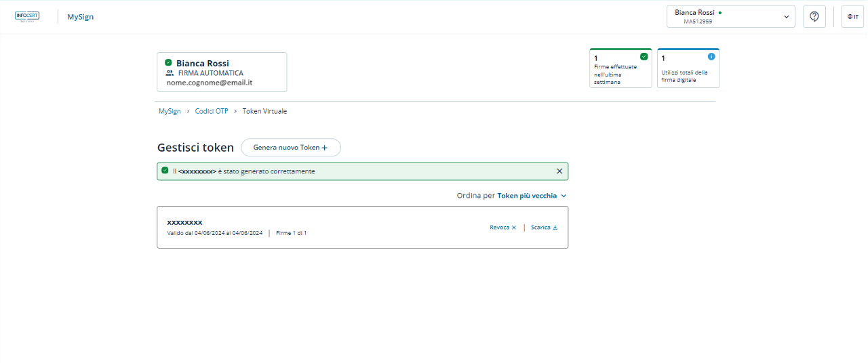868x363 pixels.
Task: Dismiss the token generated success alert
Action: coord(559,171)
